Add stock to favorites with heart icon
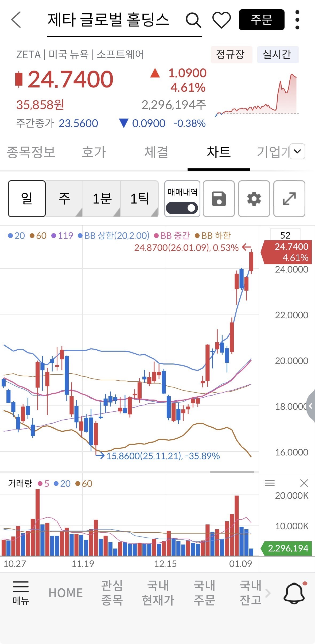This screenshot has width=315, height=644. point(221,20)
